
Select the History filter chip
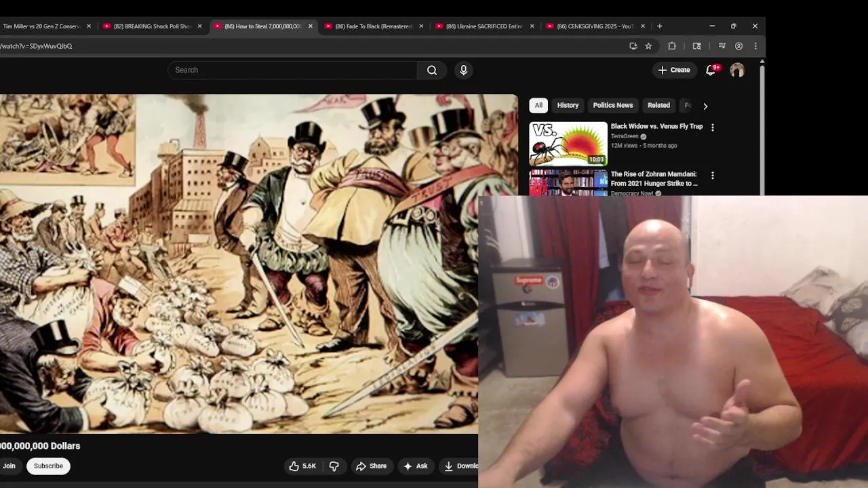coord(568,106)
